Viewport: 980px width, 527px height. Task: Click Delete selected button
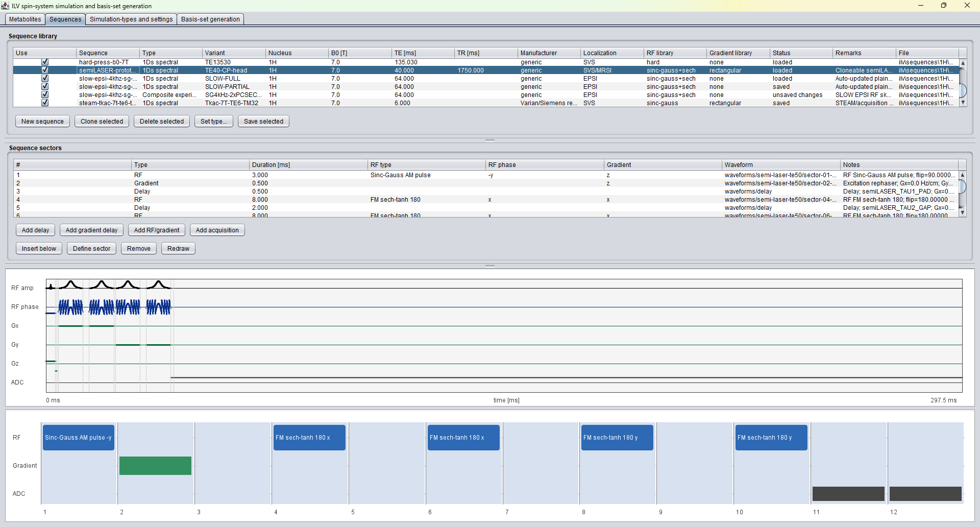[162, 121]
